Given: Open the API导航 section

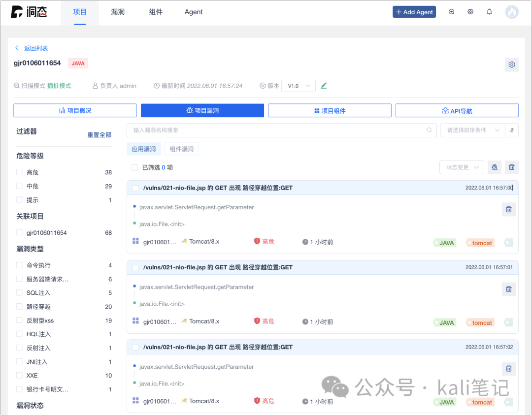Looking at the screenshot, I should coord(457,111).
